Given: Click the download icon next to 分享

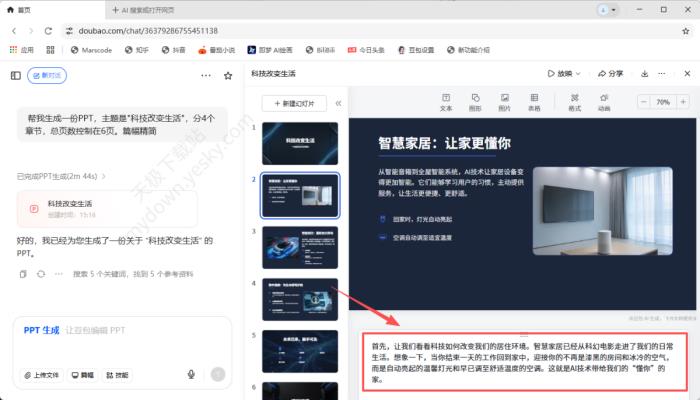Looking at the screenshot, I should click(645, 74).
